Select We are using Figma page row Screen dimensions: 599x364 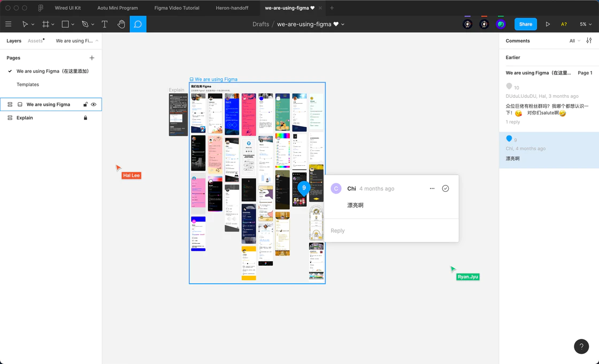(x=51, y=71)
